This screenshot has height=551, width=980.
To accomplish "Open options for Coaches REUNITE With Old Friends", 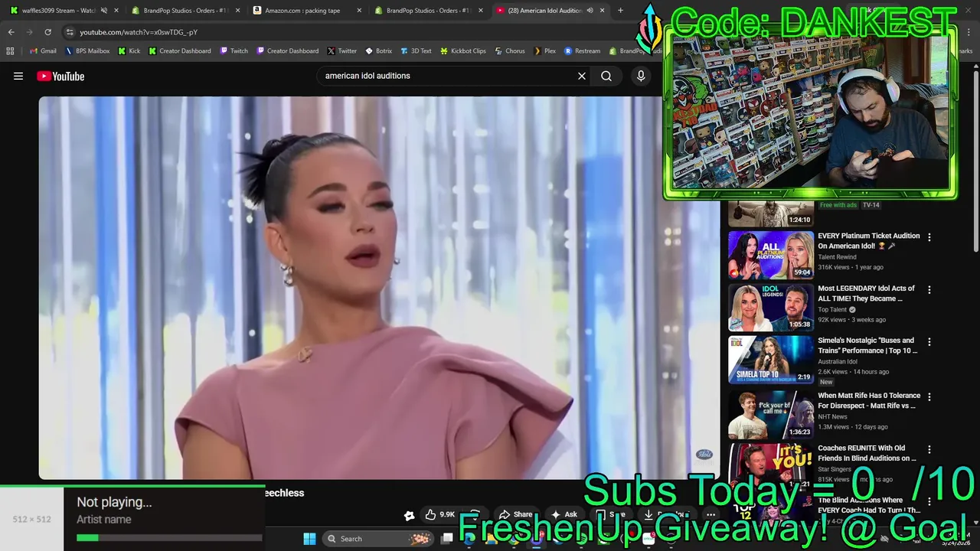I will coord(929,450).
